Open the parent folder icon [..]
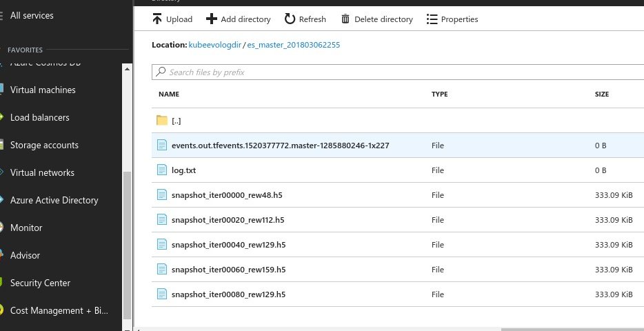 click(162, 120)
